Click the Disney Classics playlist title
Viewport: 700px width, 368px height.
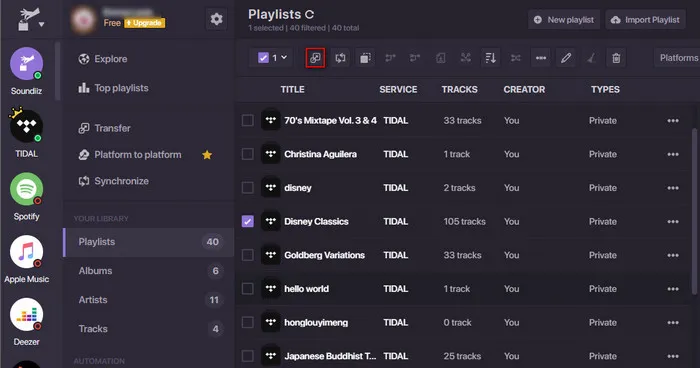click(x=316, y=222)
